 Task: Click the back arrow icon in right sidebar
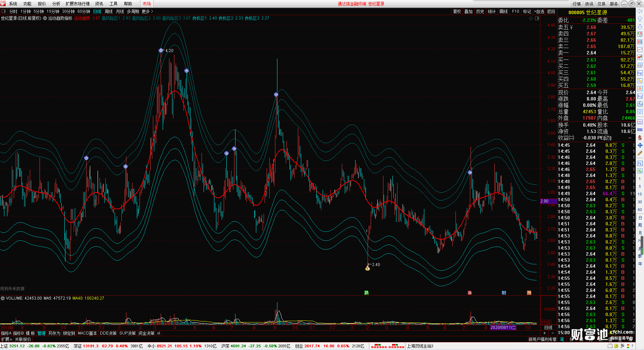pos(640,11)
